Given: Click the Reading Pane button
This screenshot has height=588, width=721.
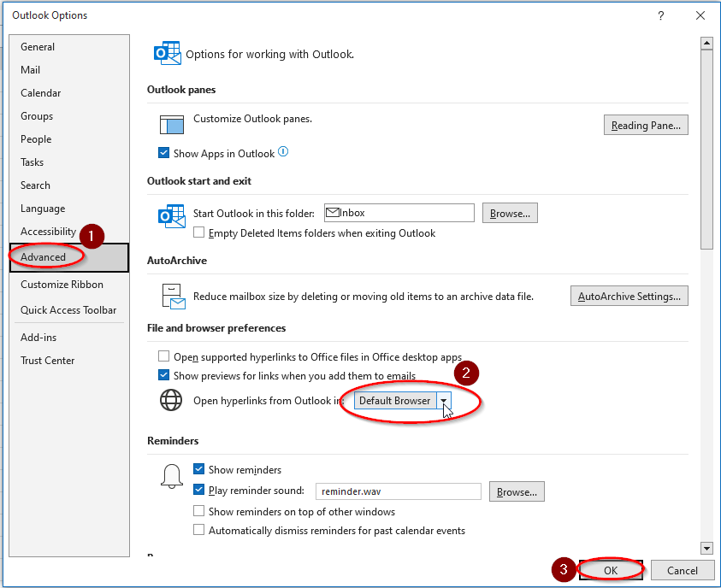Looking at the screenshot, I should pyautogui.click(x=646, y=125).
